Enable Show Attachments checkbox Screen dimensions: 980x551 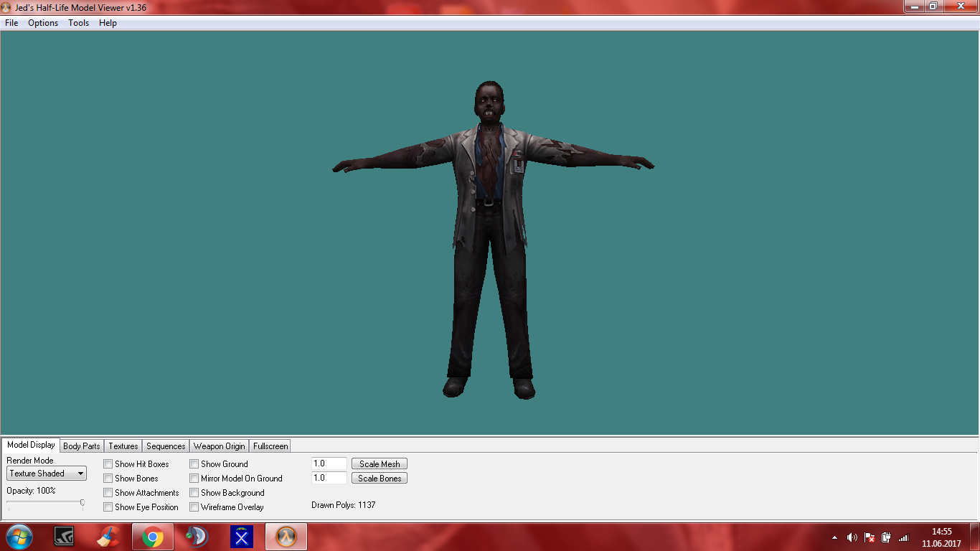(108, 493)
